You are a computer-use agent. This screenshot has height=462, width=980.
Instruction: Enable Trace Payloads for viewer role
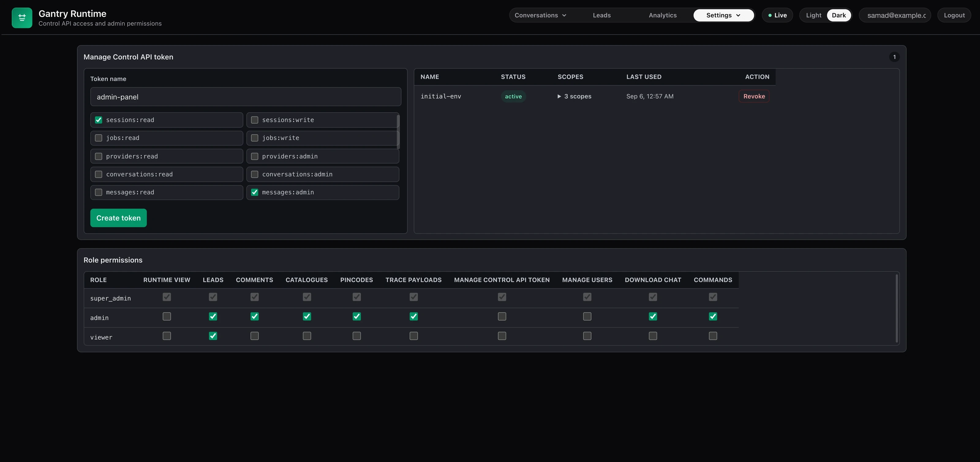click(413, 336)
